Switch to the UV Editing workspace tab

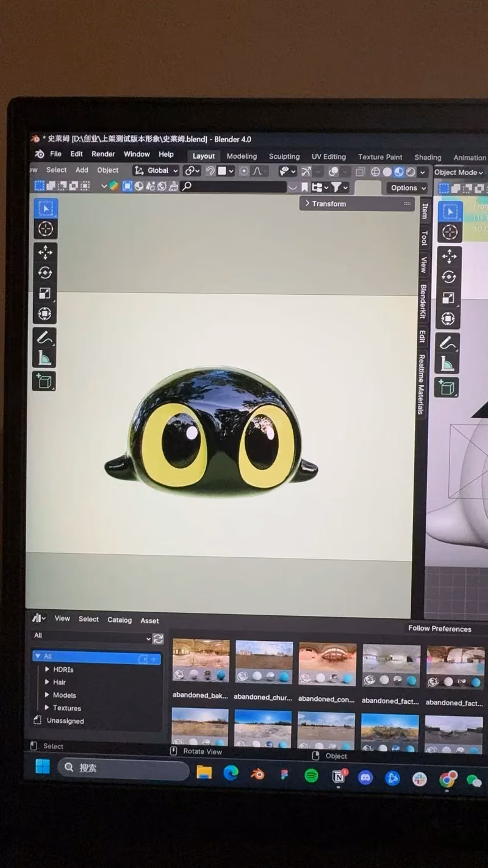(329, 157)
